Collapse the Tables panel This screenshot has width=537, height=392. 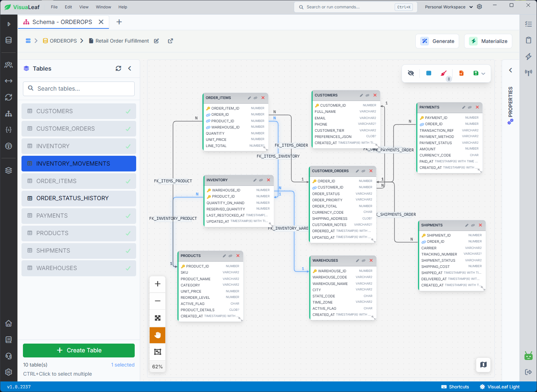click(130, 68)
